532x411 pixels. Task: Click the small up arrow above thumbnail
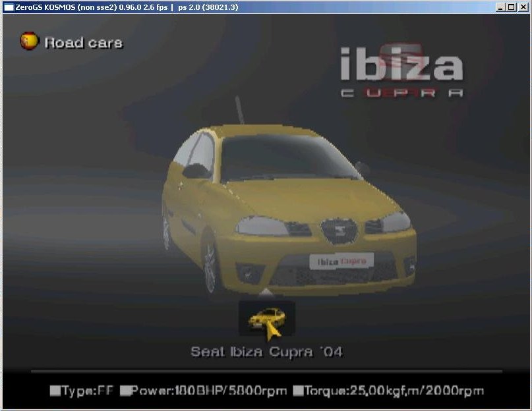click(265, 292)
